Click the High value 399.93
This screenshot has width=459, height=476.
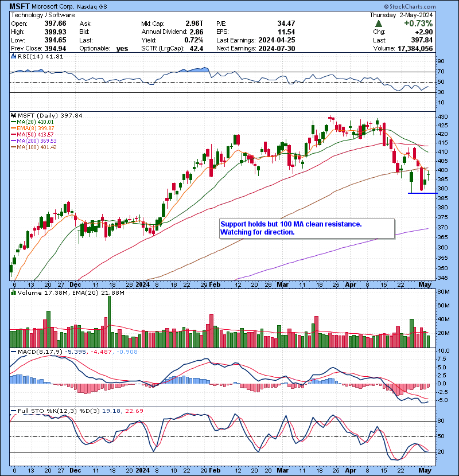point(55,32)
